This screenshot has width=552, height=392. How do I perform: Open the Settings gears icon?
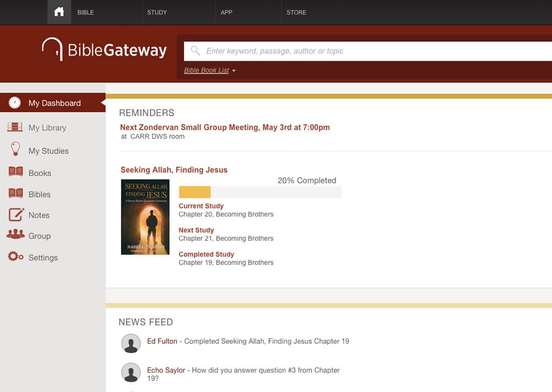pos(16,257)
